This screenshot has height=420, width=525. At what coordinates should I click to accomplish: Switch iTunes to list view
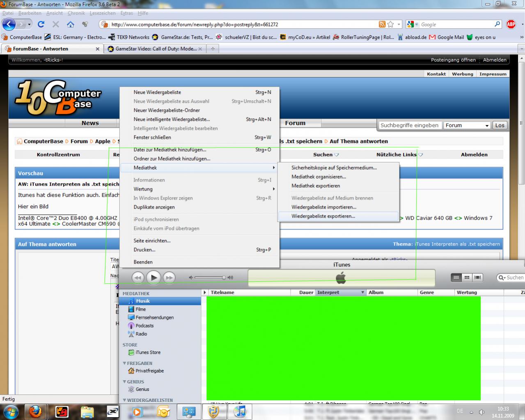pyautogui.click(x=456, y=278)
